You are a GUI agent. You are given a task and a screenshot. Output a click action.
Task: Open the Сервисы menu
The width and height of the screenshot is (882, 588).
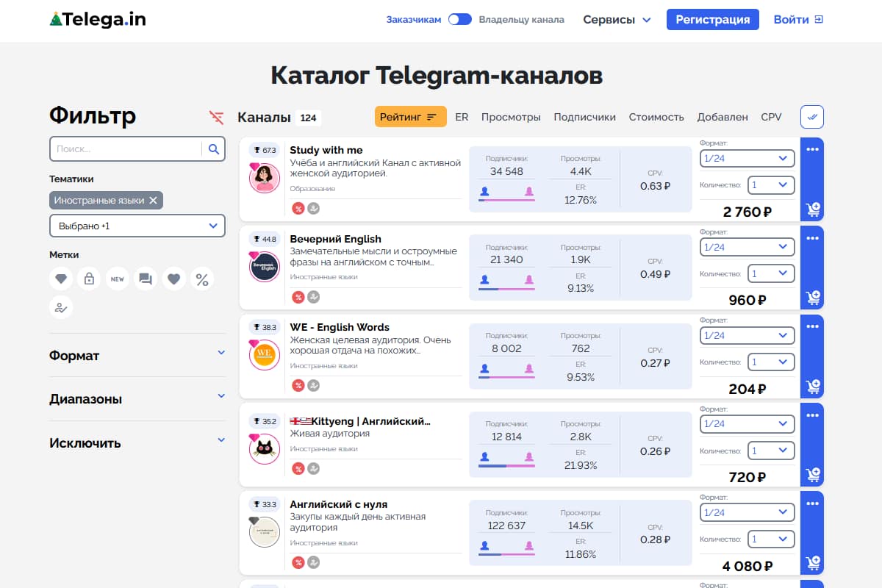pos(617,20)
